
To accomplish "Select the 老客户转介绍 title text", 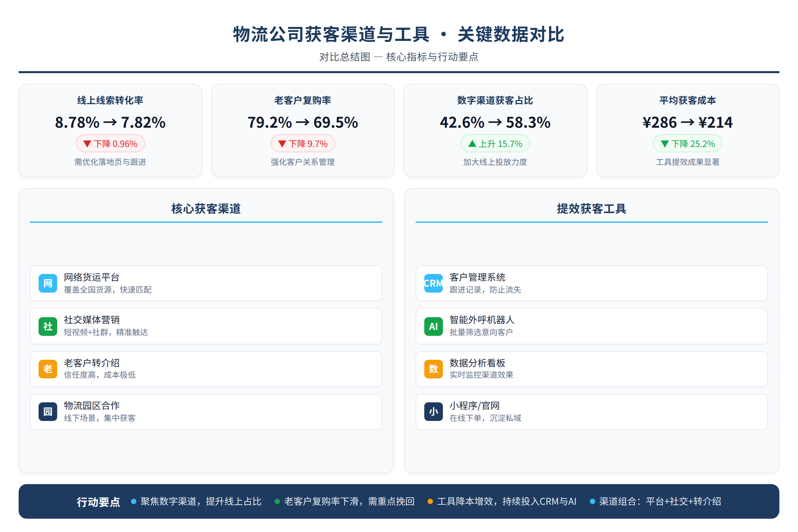I will tap(92, 363).
